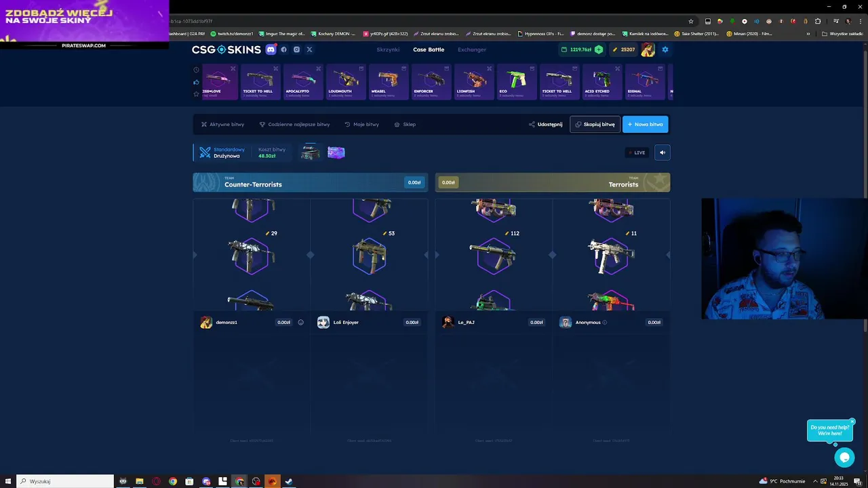
Task: Click the Terrorists team banner
Action: 553,182
